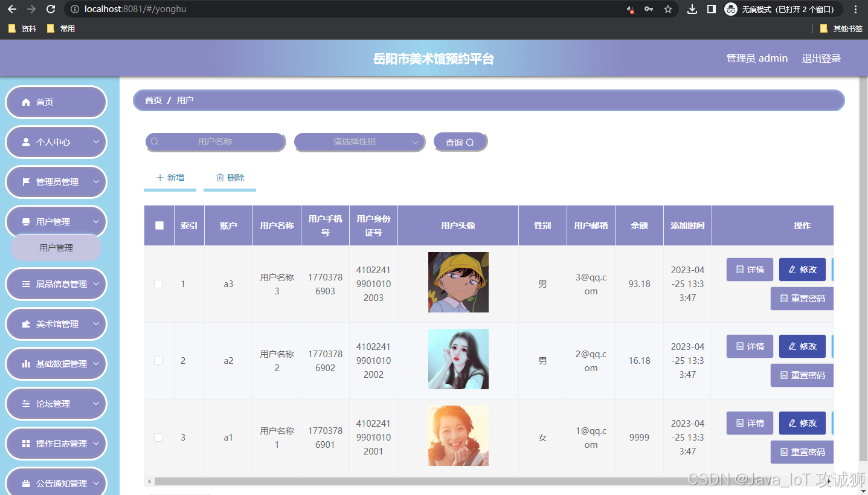Click the 用户名称 search input field
Screen dimensions: 868x495
(x=215, y=142)
